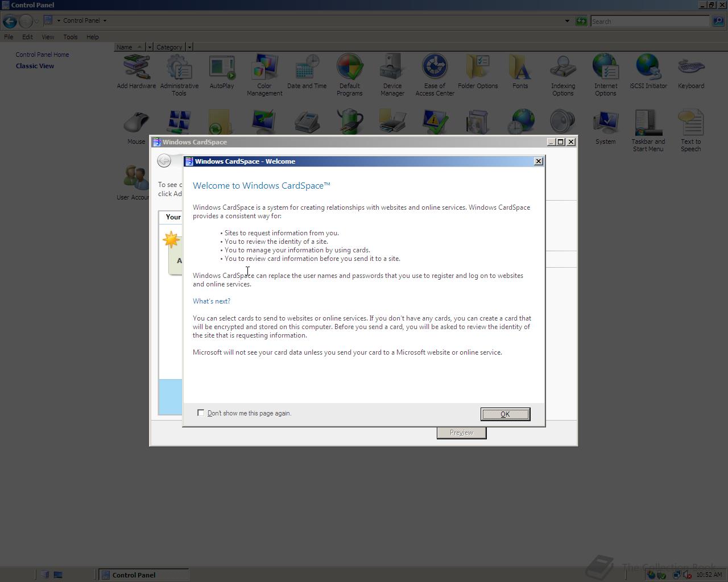Viewport: 728px width, 582px height.
Task: Open the Tools menu
Action: (x=71, y=37)
